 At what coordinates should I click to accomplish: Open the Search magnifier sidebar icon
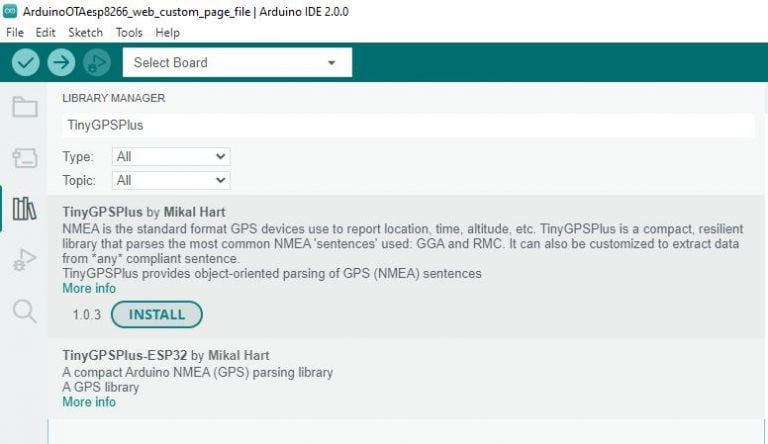pyautogui.click(x=24, y=311)
